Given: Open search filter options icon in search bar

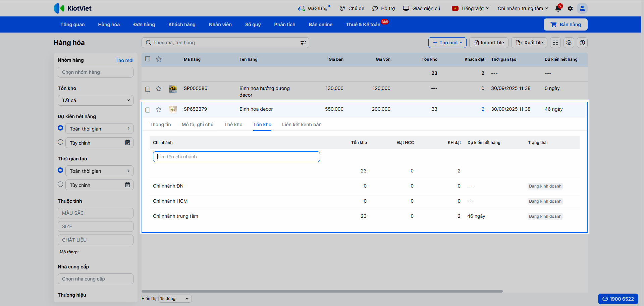Looking at the screenshot, I should click(x=303, y=43).
